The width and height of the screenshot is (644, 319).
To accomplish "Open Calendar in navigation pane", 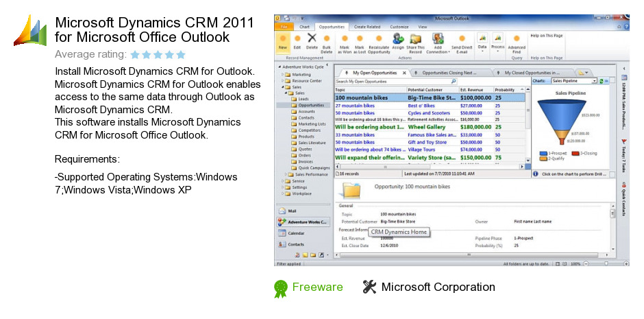I will pos(303,233).
